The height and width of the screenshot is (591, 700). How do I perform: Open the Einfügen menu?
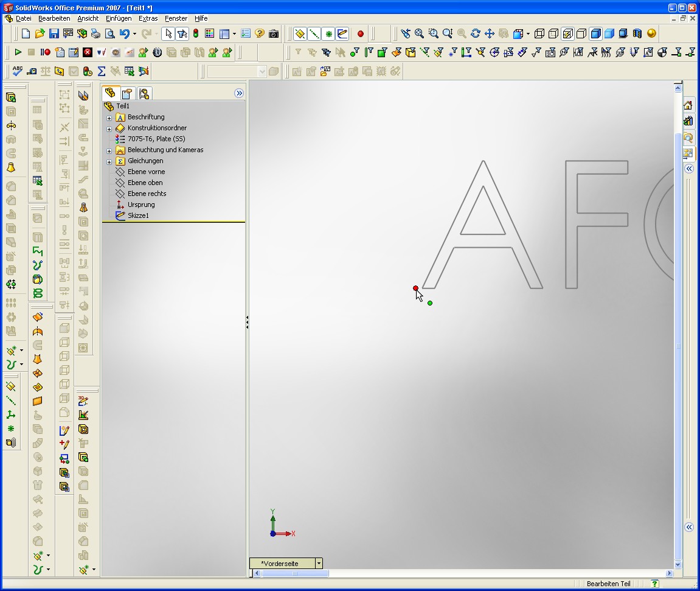[x=119, y=18]
